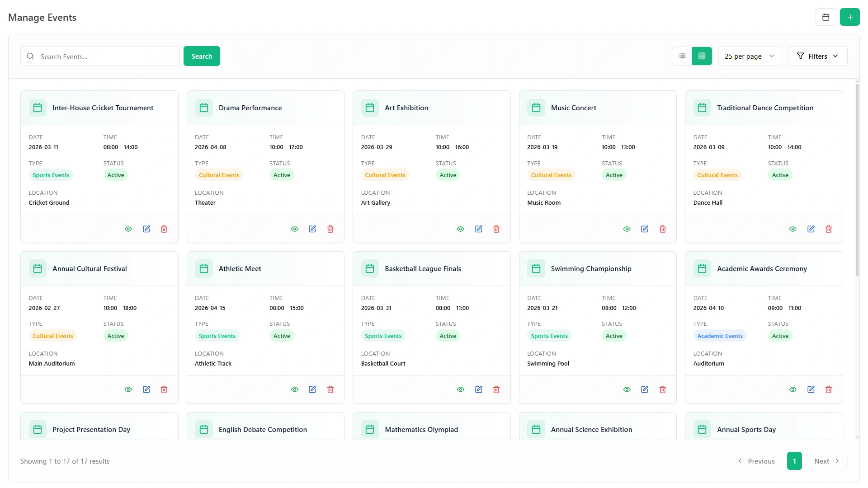View the Academic Awards Ceremony details
The width and height of the screenshot is (868, 488).
coord(793,389)
